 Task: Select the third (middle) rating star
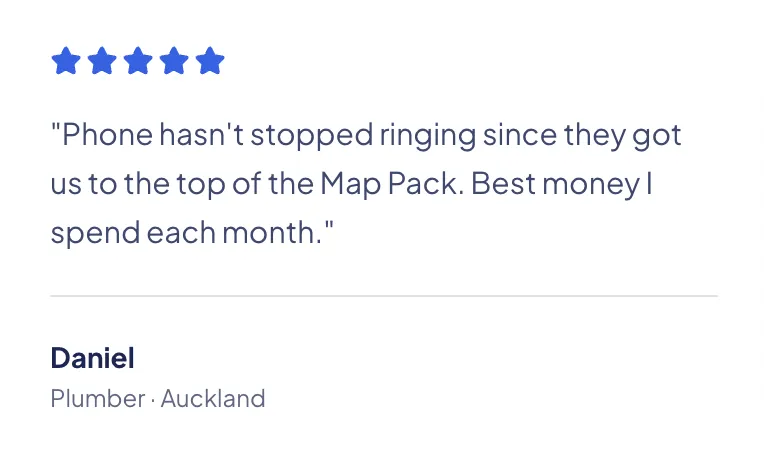click(137, 62)
